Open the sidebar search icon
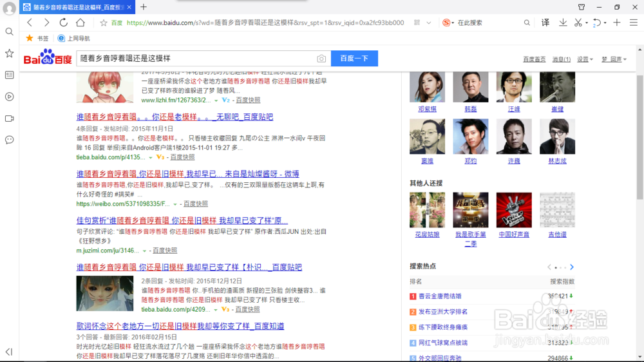 click(9, 32)
